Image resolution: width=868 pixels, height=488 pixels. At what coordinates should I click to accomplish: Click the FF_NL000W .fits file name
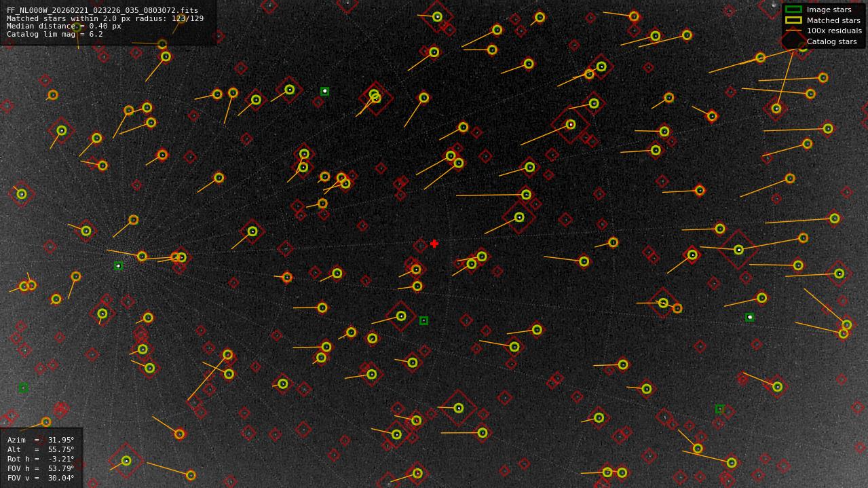tap(102, 11)
